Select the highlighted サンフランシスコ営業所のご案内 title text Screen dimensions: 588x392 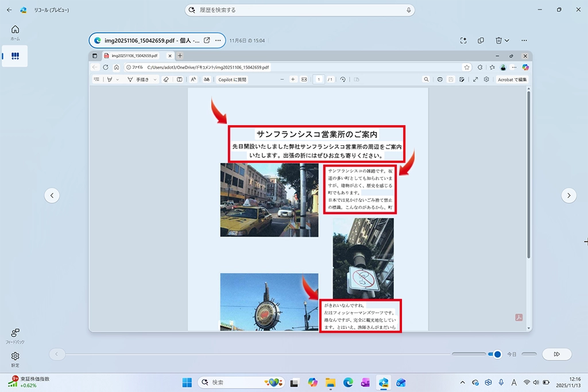[317, 134]
